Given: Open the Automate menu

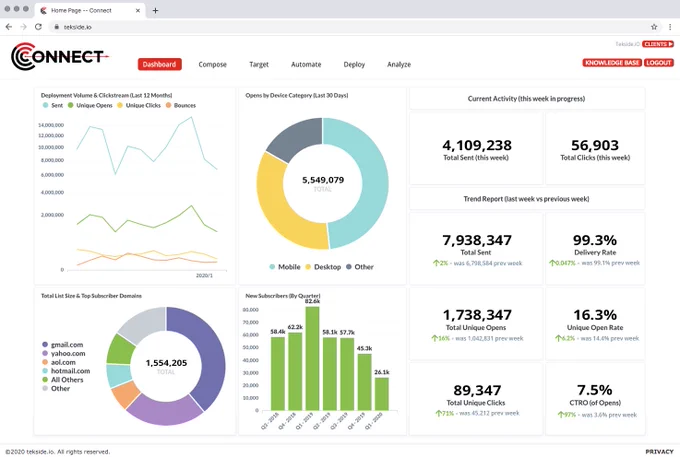Looking at the screenshot, I should click(x=306, y=64).
